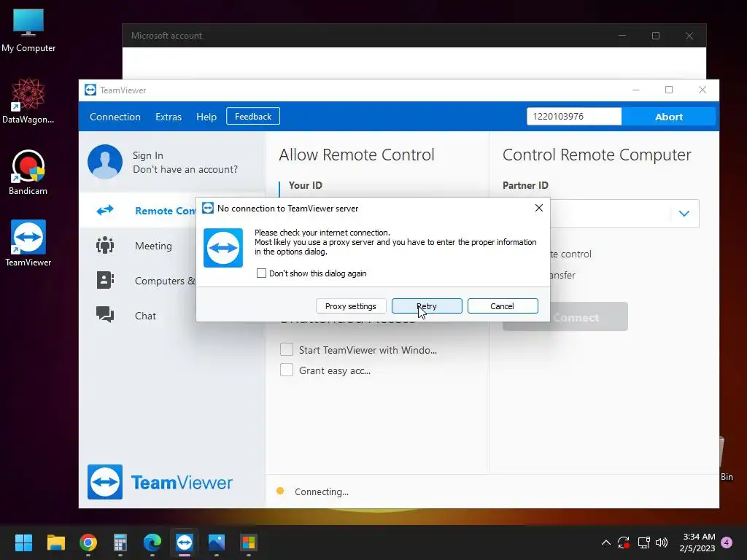Open the Meeting icon in sidebar
Viewport: 747px width, 560px height.
pos(105,245)
